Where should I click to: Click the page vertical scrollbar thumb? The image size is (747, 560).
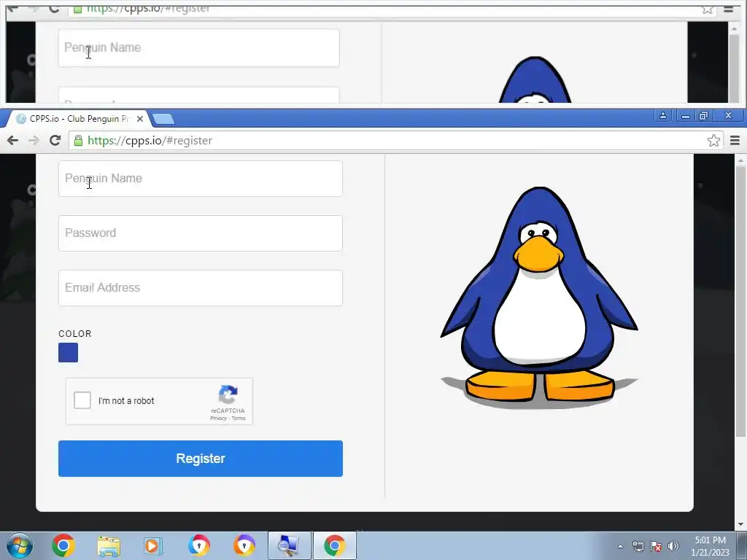(740, 303)
